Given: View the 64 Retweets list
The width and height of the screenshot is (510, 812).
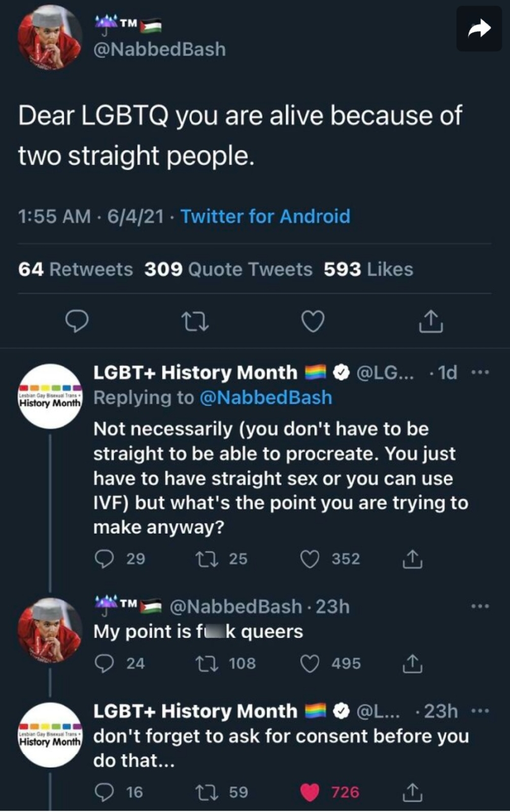Looking at the screenshot, I should click(x=76, y=269).
